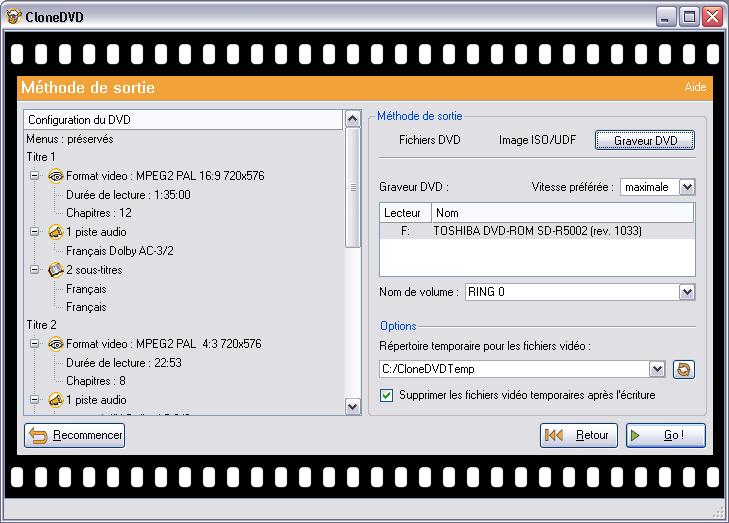Viewport: 729px width, 523px height.
Task: Click the eye icon of Titre 2 video format
Action: [x=56, y=344]
